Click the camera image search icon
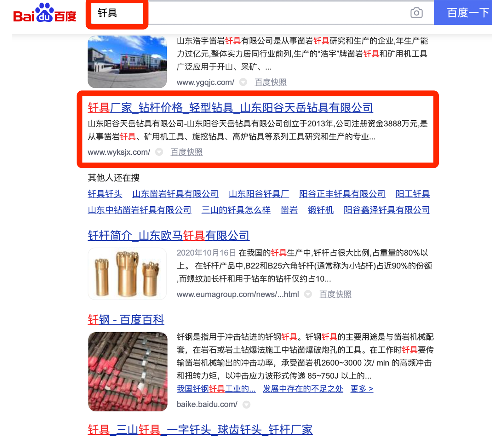This screenshot has height=441, width=504. pos(416,13)
